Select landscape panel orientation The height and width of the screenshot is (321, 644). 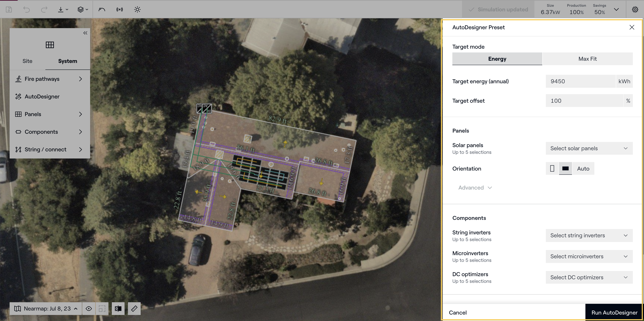tap(565, 169)
